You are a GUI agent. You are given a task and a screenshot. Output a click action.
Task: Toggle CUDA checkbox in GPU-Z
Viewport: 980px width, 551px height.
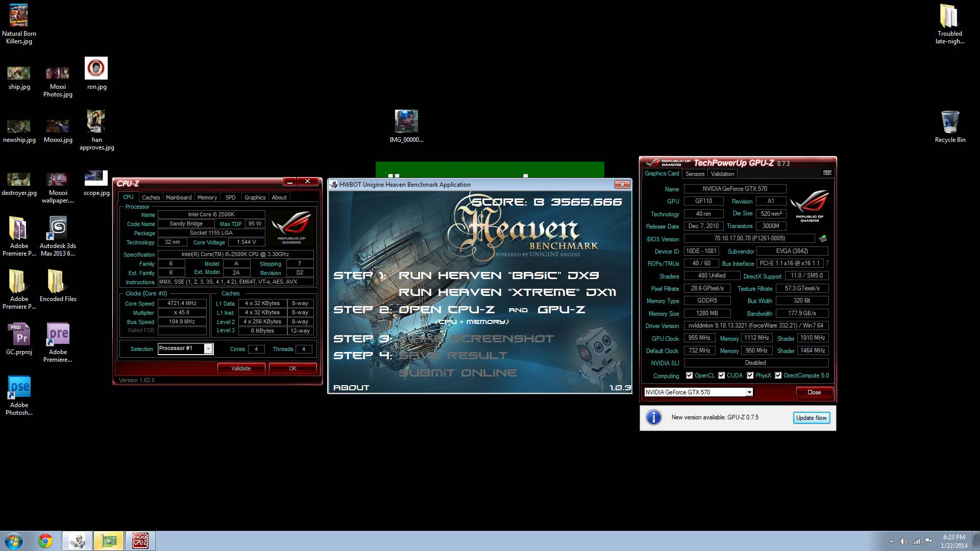click(x=721, y=375)
